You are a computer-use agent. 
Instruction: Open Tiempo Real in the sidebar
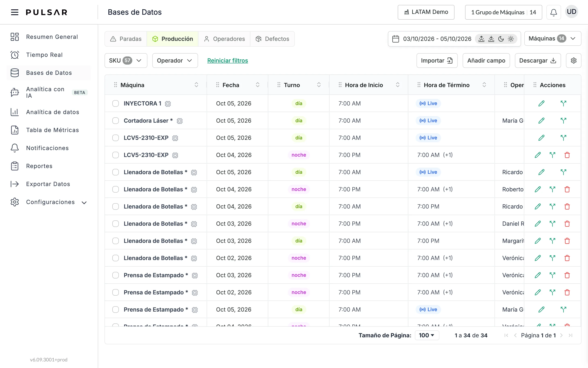[x=49, y=55]
